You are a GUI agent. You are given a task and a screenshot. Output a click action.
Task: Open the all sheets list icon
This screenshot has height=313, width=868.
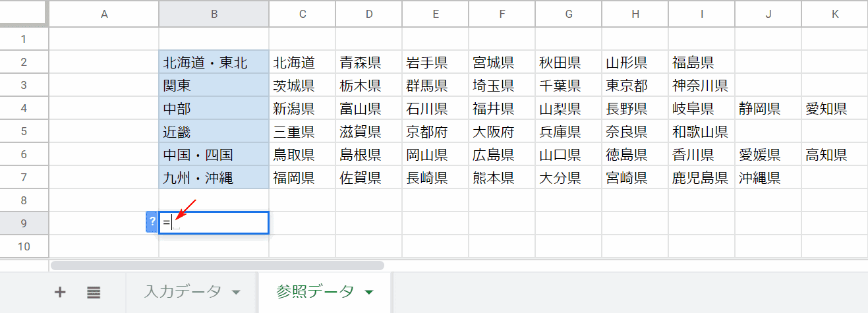point(94,292)
